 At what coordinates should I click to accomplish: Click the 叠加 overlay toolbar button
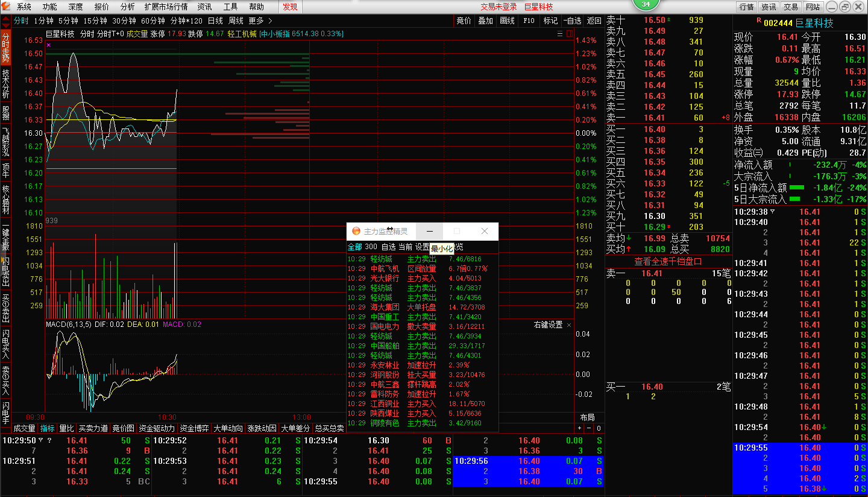click(x=486, y=21)
